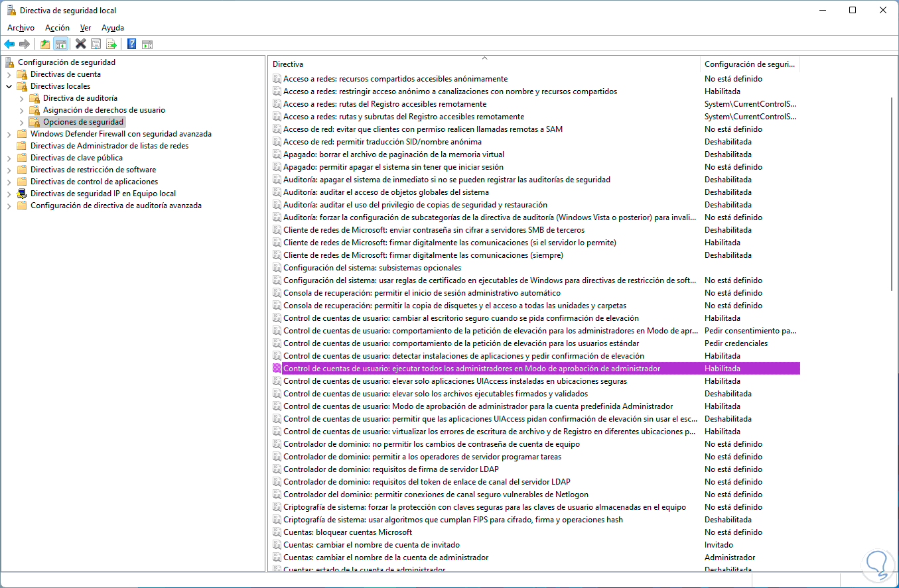Select Cuentas: cambiar el nombre de la cuenta de administrador
899x588 pixels.
386,558
